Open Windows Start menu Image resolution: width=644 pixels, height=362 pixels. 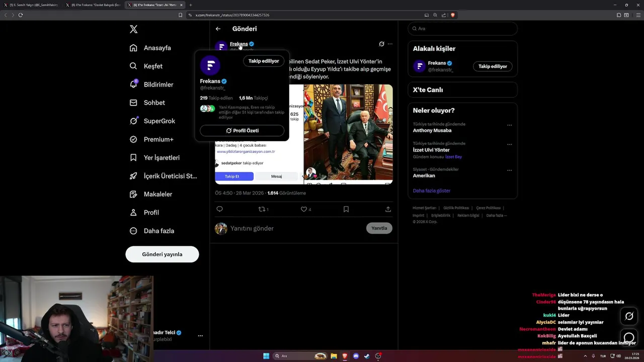pyautogui.click(x=266, y=356)
